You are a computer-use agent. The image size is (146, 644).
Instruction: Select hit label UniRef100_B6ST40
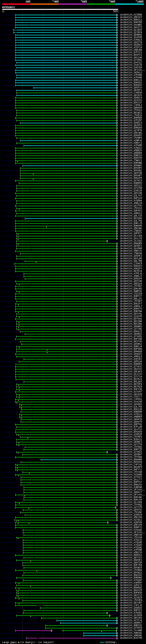[x=131, y=341]
